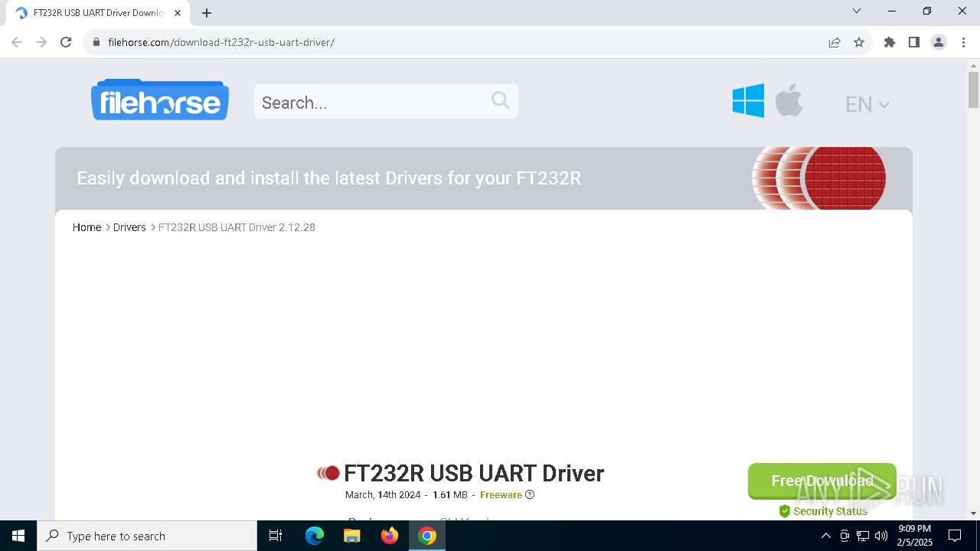Launch Firefox from taskbar
The height and width of the screenshot is (551, 980).
click(390, 536)
